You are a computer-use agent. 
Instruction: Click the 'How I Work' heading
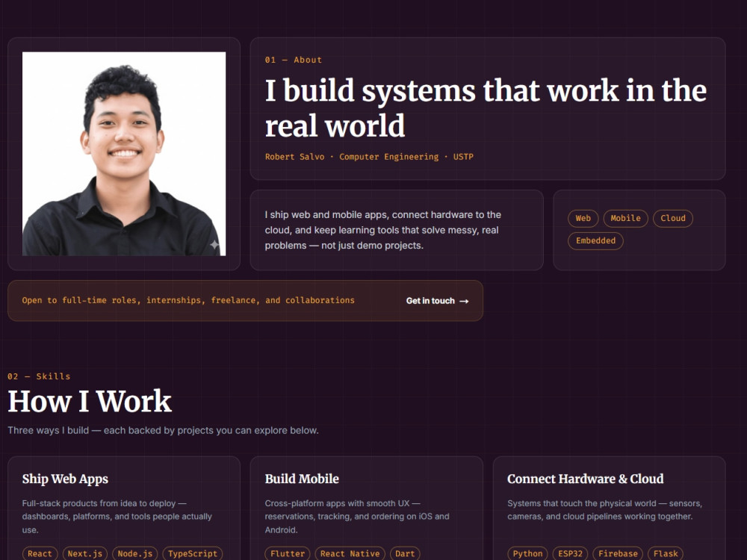(x=90, y=402)
